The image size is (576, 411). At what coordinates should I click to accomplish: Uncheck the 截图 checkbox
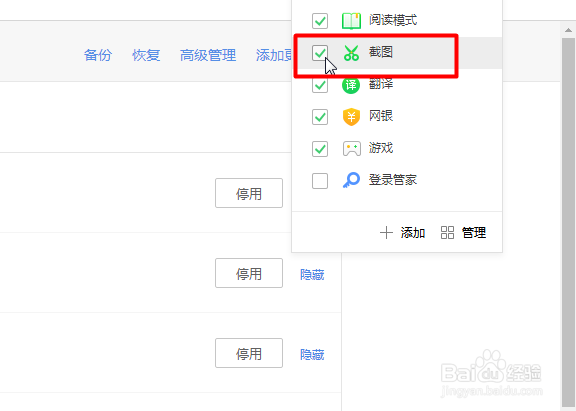pyautogui.click(x=320, y=53)
